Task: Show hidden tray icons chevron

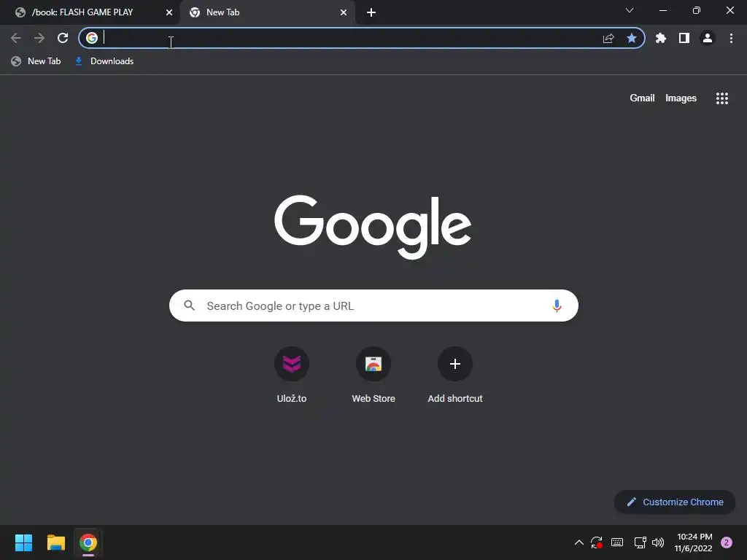Action: tap(578, 542)
